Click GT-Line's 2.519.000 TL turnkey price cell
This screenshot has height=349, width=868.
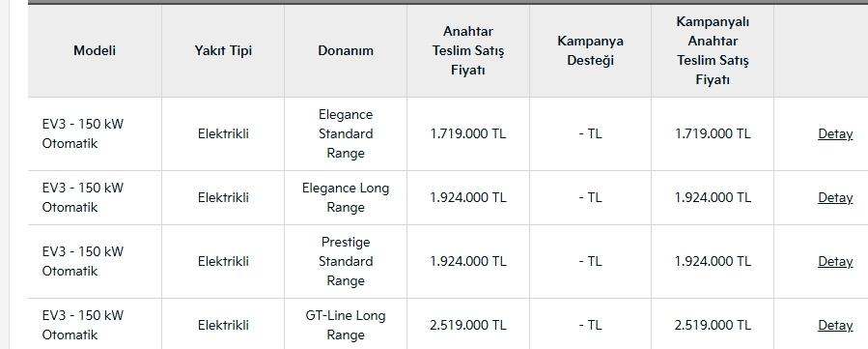[x=467, y=325]
